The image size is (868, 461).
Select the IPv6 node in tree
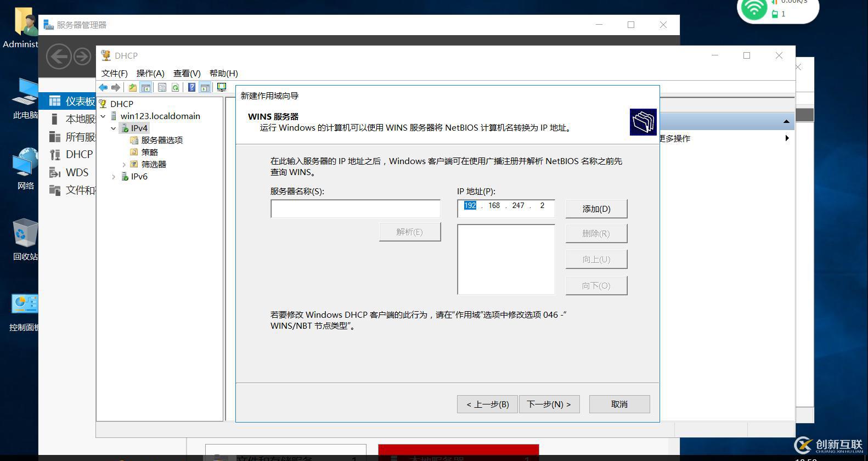point(139,176)
